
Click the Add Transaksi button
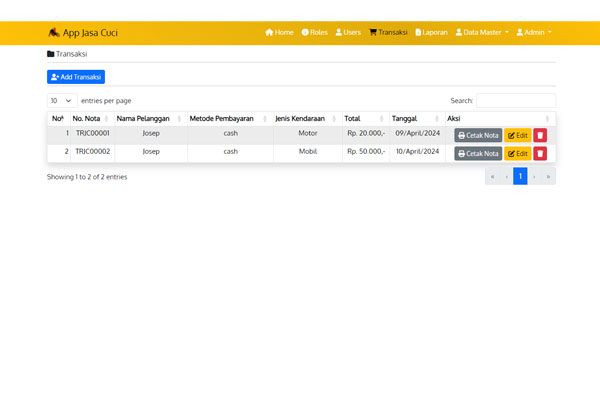coord(76,77)
